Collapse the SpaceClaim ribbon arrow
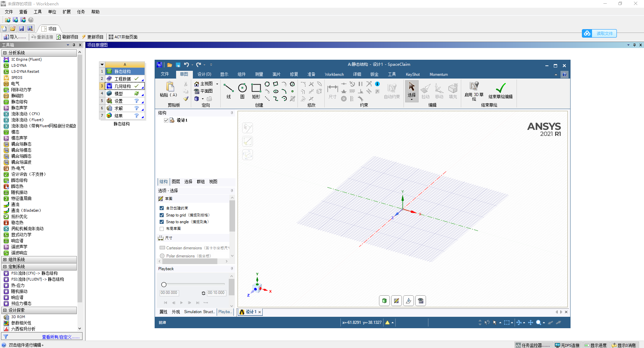Viewport: 644px width, 348px height. [x=556, y=75]
